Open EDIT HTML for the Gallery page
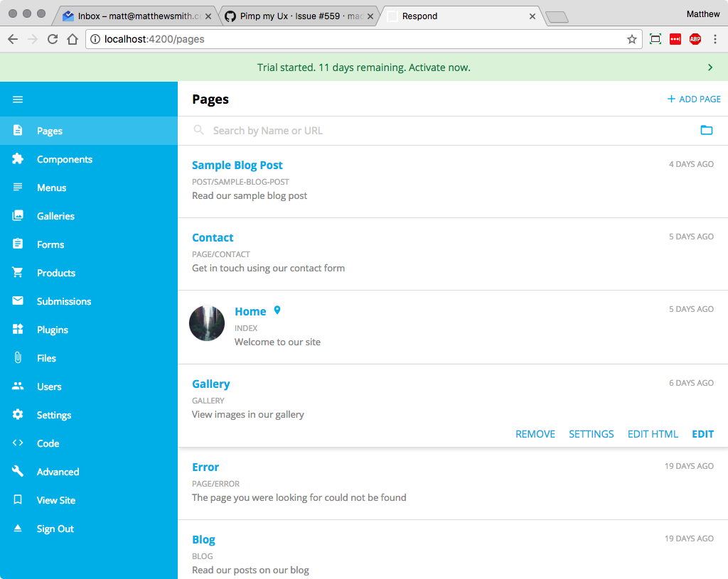The image size is (728, 579). (653, 433)
